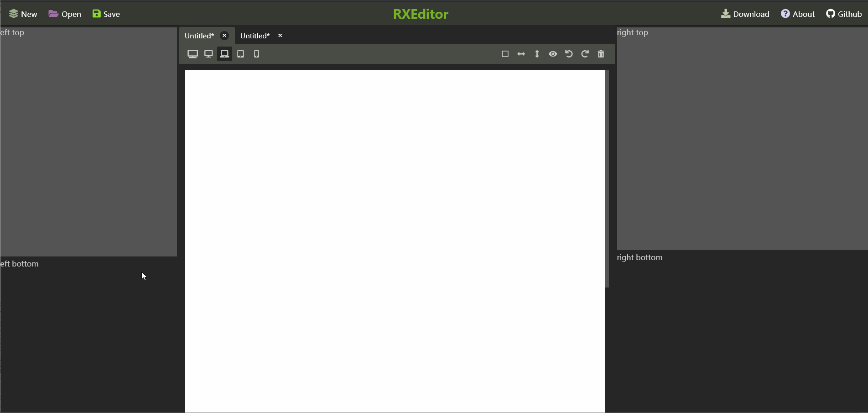Click the "eft bottom" panel label
Image resolution: width=868 pixels, height=413 pixels.
point(20,264)
